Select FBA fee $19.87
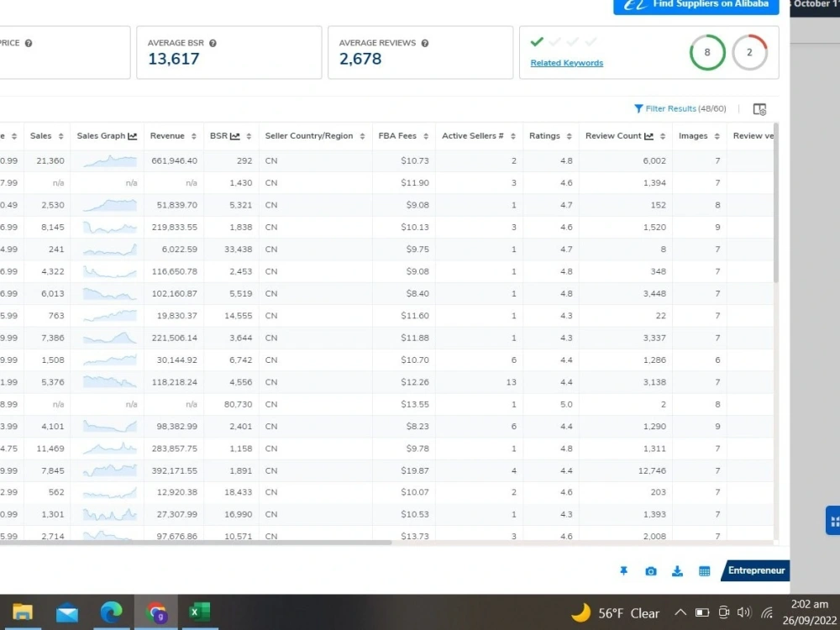840x630 pixels. click(415, 471)
